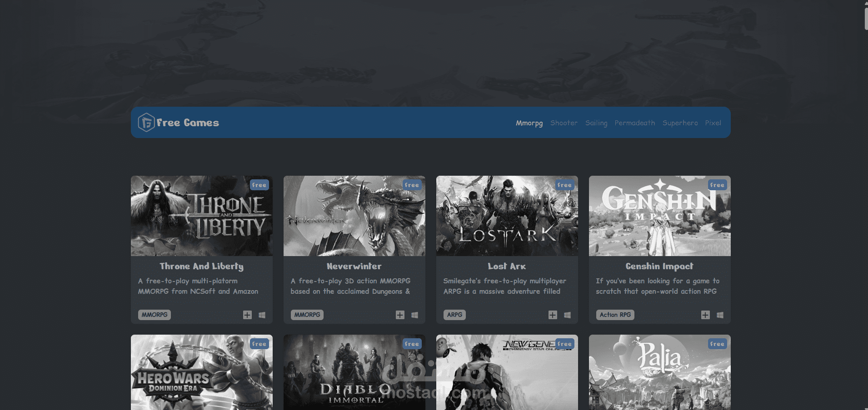Click the Free Games hexagon logo icon

[146, 123]
